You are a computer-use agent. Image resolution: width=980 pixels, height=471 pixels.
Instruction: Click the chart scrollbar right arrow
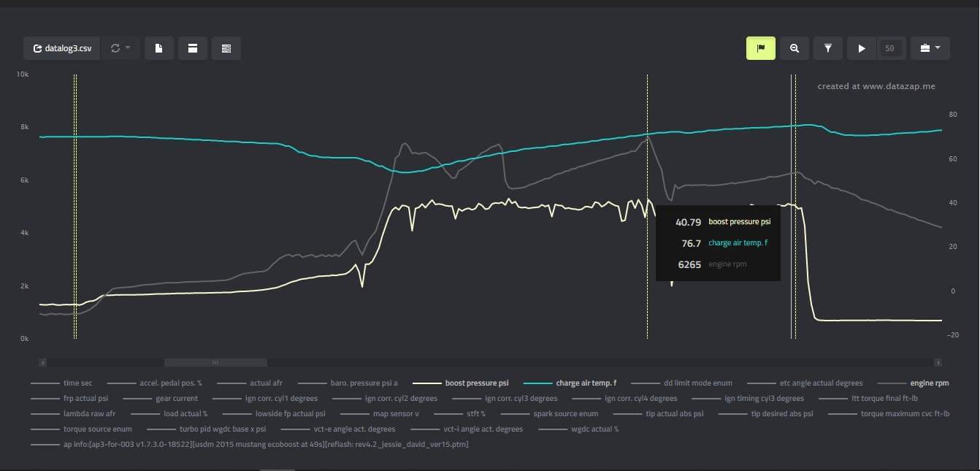(938, 362)
